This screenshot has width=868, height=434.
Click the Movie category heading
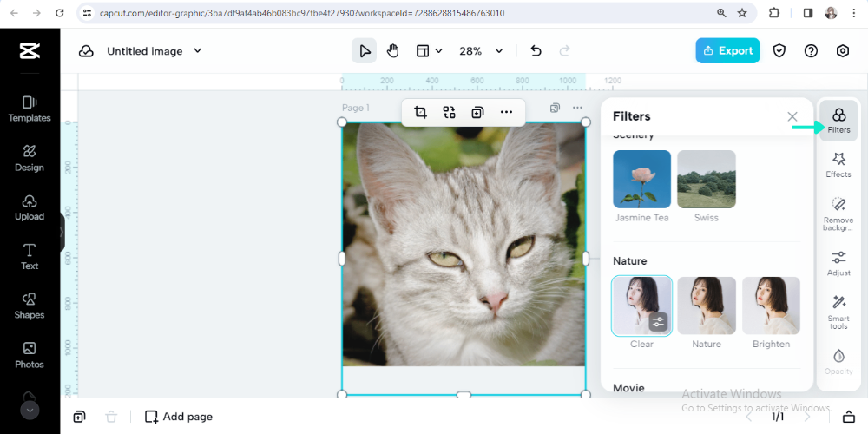tap(628, 387)
